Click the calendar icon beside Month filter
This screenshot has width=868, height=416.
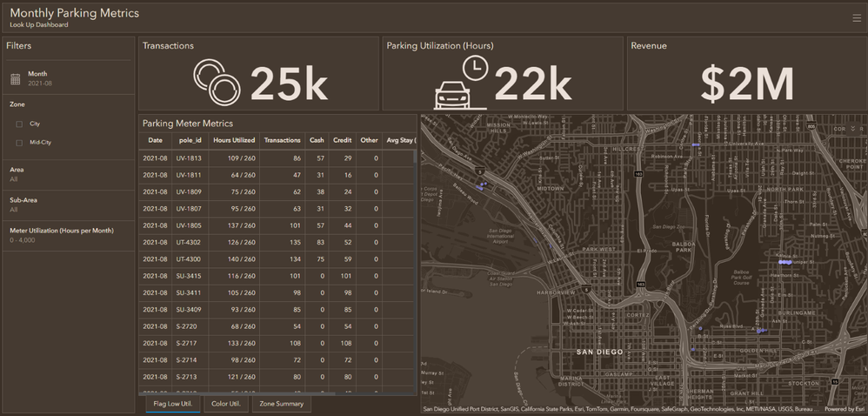16,79
